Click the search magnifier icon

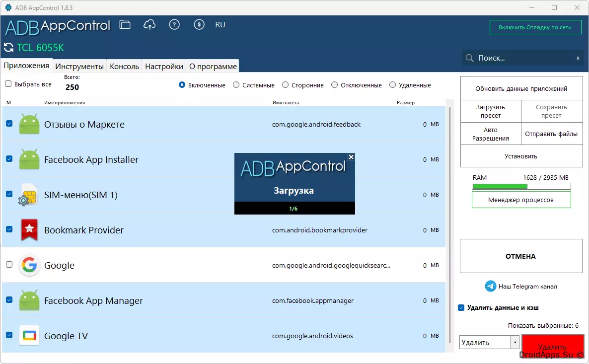coord(469,58)
